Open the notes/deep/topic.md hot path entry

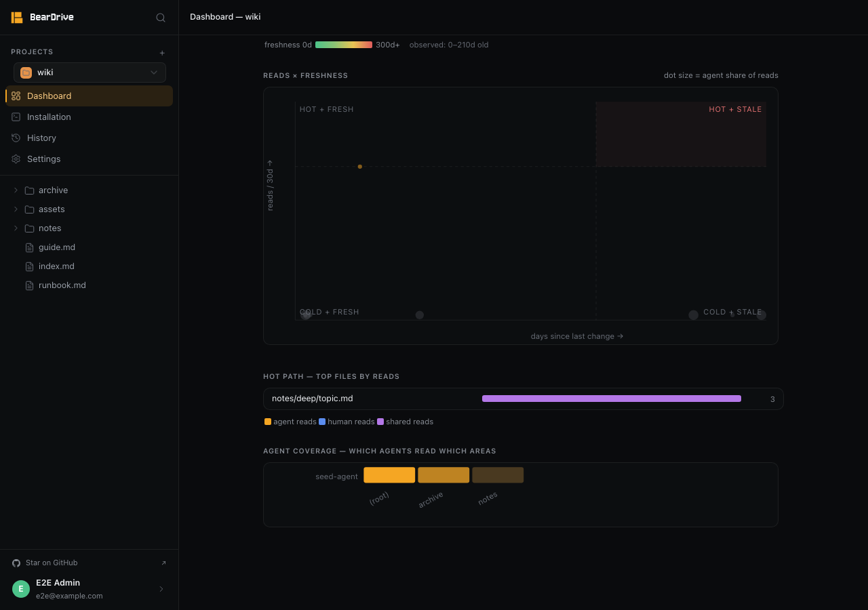point(313,399)
